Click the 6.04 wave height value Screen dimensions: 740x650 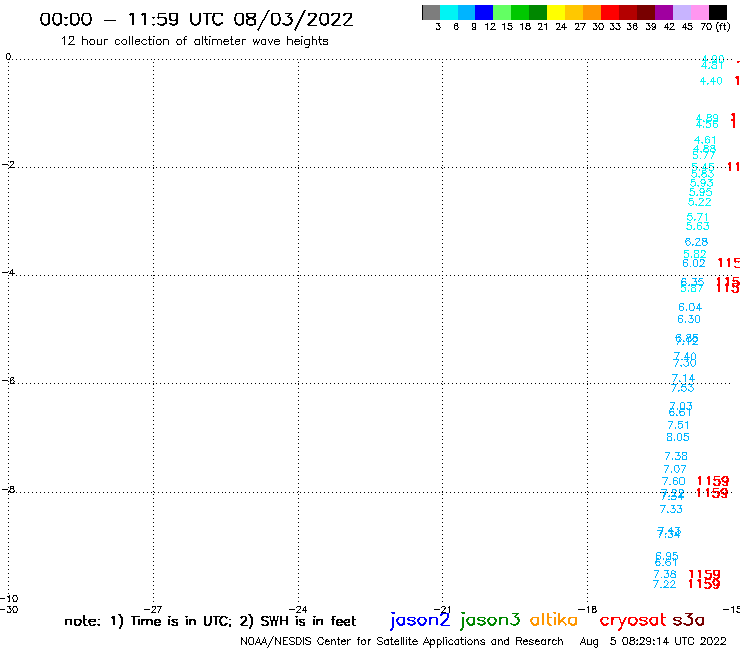pyautogui.click(x=690, y=307)
